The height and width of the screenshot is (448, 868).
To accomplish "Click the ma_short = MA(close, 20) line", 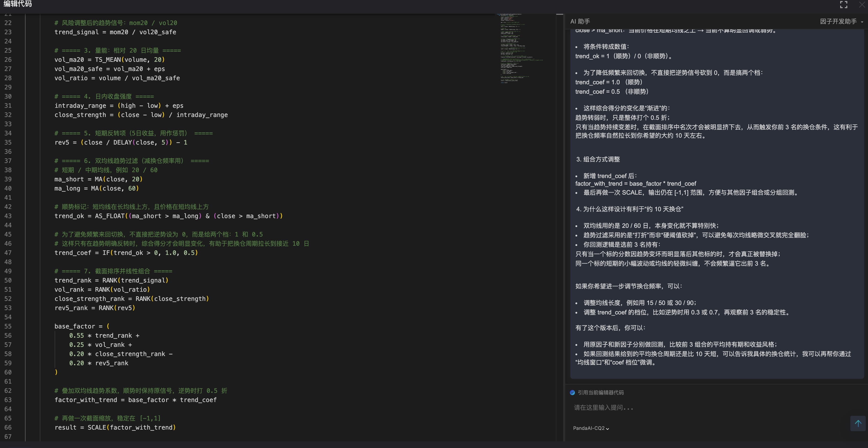I will click(x=98, y=179).
